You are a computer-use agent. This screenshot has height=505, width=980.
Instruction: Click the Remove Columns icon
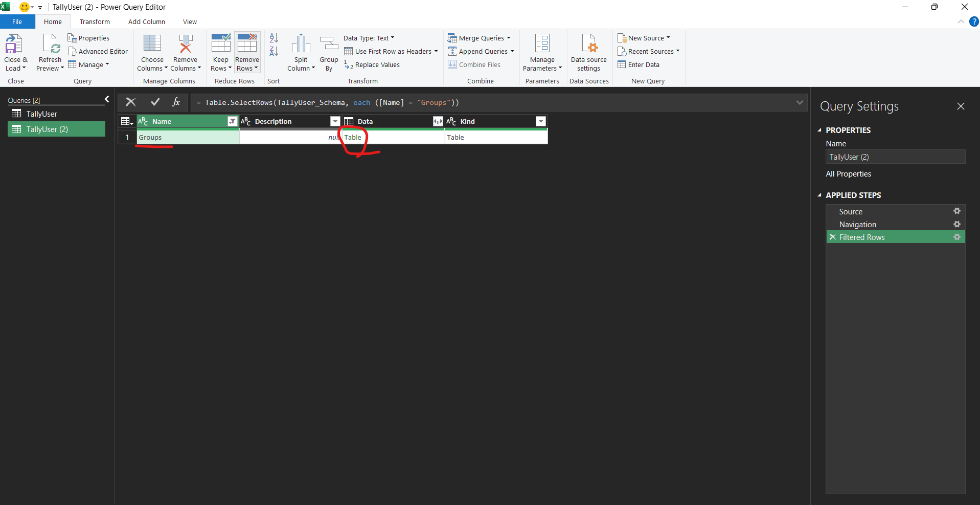pyautogui.click(x=185, y=45)
